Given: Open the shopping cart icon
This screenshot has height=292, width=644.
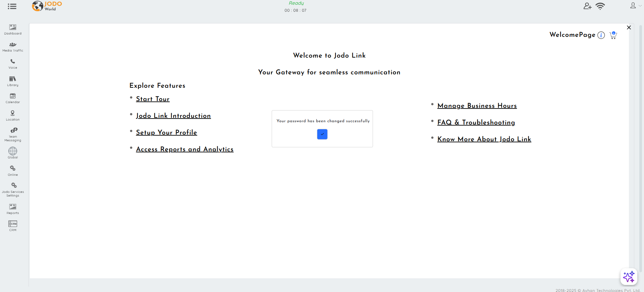Looking at the screenshot, I should tap(613, 35).
